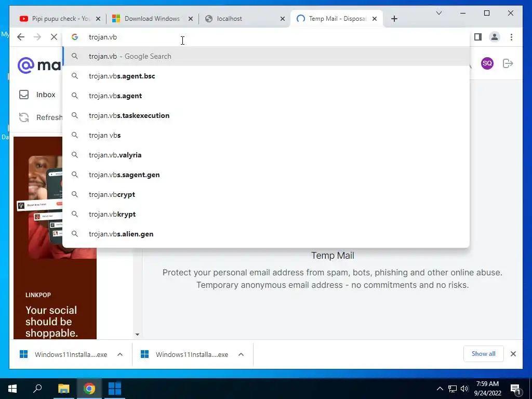Click Show all downloads button
The height and width of the screenshot is (399, 532).
[484, 354]
